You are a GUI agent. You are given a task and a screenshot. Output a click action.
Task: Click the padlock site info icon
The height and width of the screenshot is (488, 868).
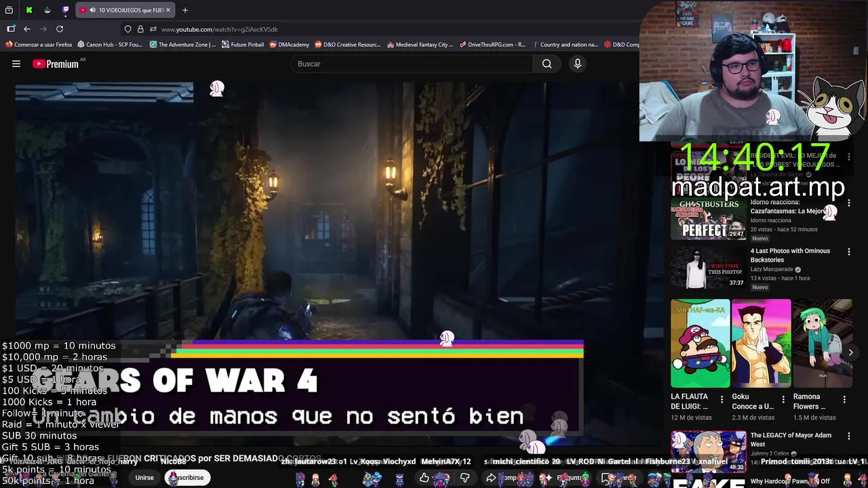coord(140,29)
